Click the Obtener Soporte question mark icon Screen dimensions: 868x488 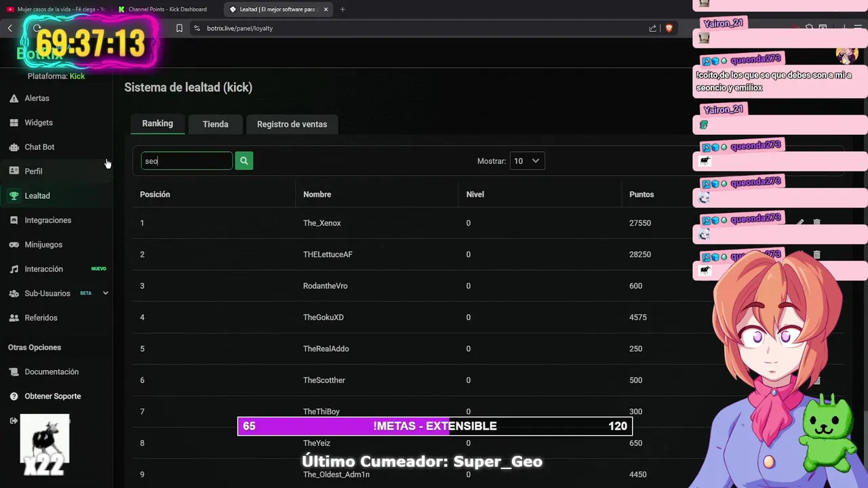click(x=14, y=396)
